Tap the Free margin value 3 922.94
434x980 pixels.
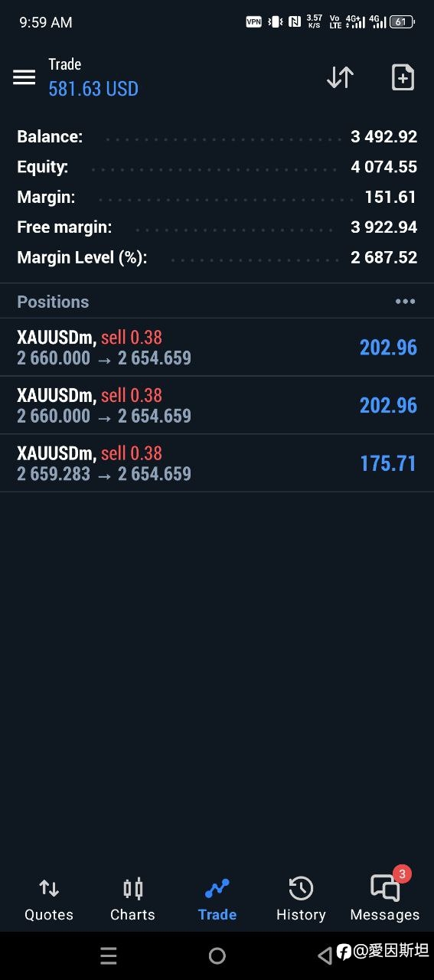tap(384, 227)
